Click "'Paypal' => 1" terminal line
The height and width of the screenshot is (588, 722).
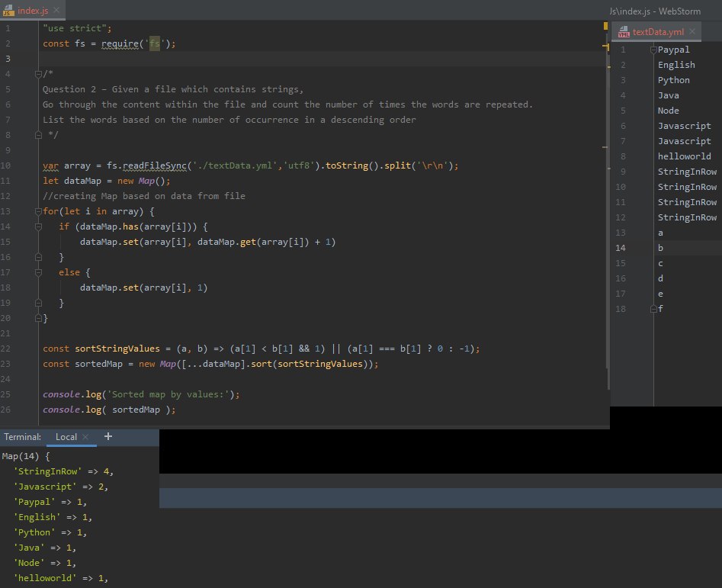[x=50, y=502]
